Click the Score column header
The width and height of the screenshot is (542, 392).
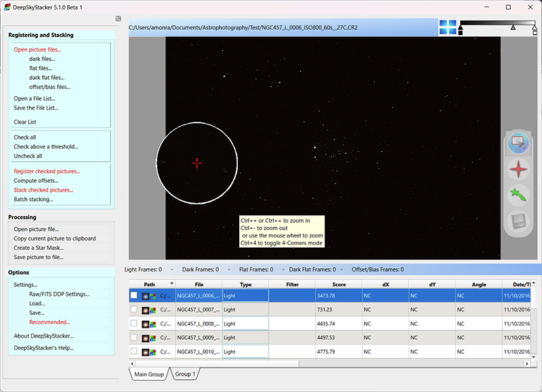339,284
